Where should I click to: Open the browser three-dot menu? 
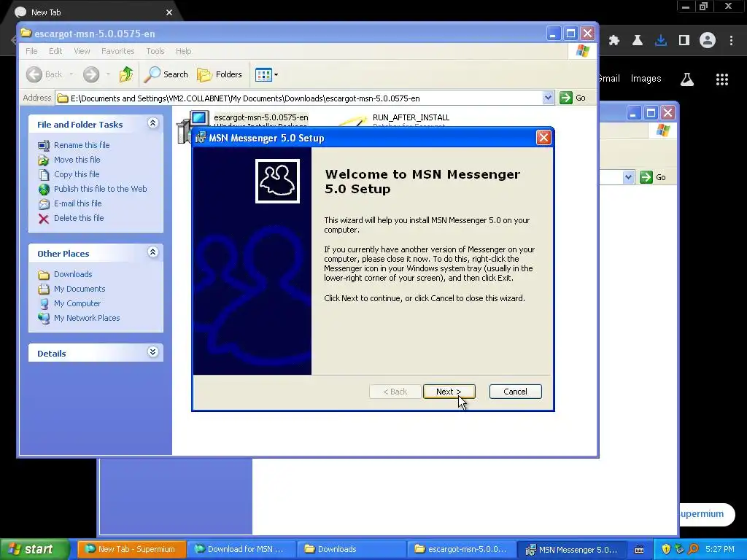pos(731,41)
